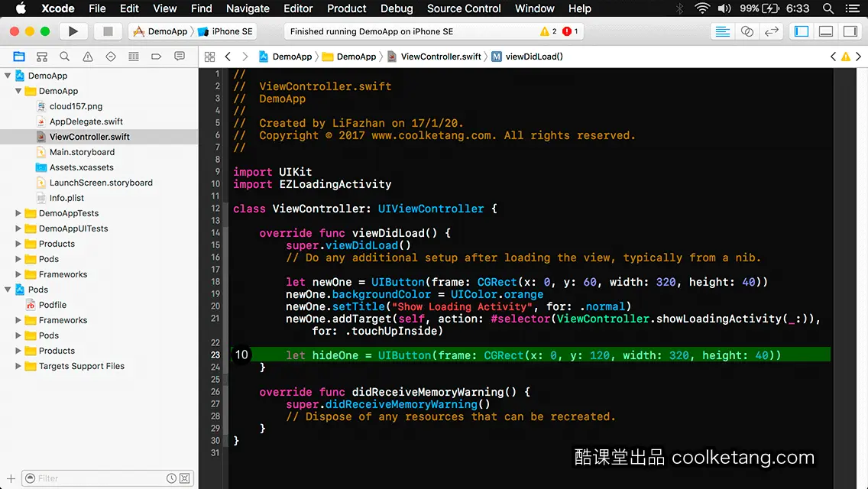Open the Debug navigator
Viewport: 868px width, 489px height.
click(134, 57)
